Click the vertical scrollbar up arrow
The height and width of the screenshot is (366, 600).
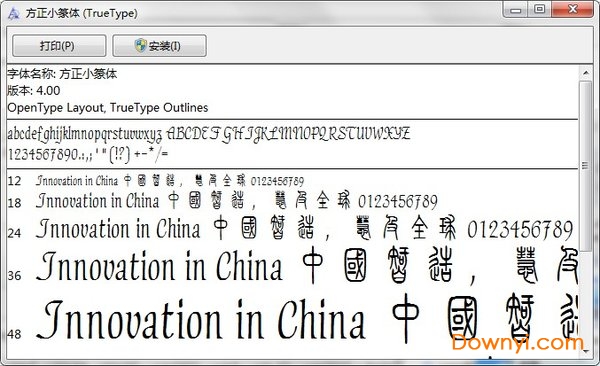tap(585, 73)
